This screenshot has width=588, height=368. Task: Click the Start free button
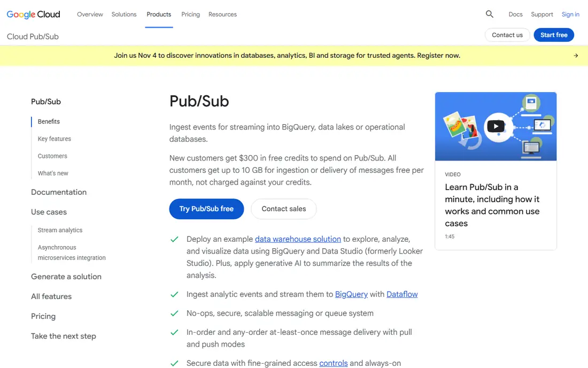(553, 35)
